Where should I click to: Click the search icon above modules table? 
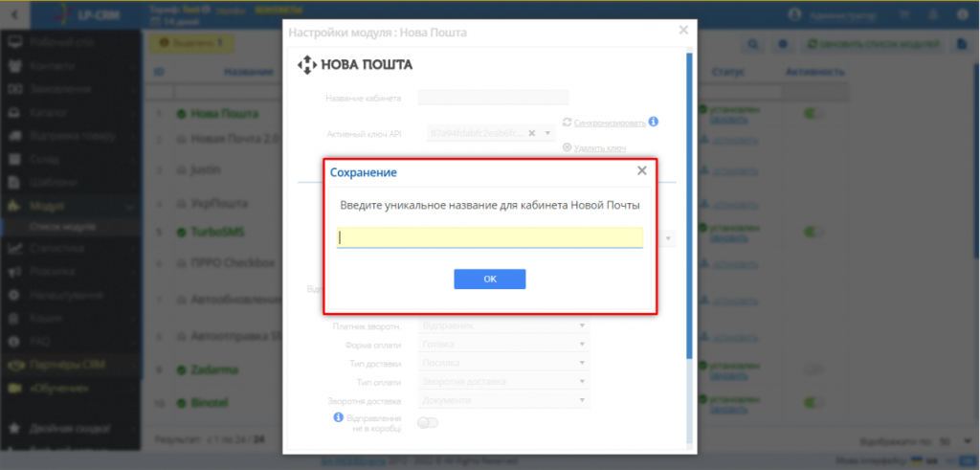(x=754, y=44)
